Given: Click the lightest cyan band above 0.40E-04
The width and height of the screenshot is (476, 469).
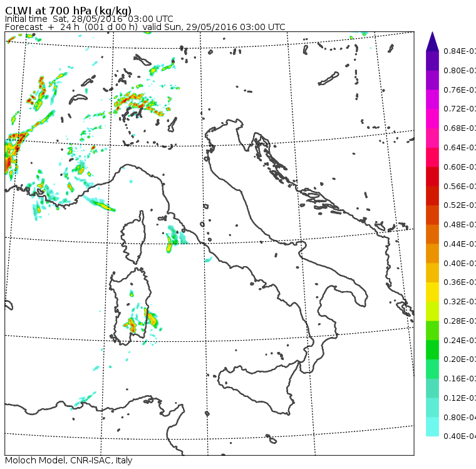Looking at the screenshot, I should [432, 426].
